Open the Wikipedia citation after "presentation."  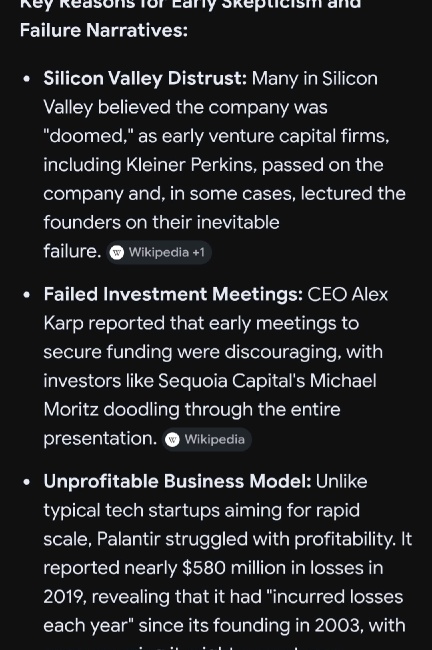207,439
